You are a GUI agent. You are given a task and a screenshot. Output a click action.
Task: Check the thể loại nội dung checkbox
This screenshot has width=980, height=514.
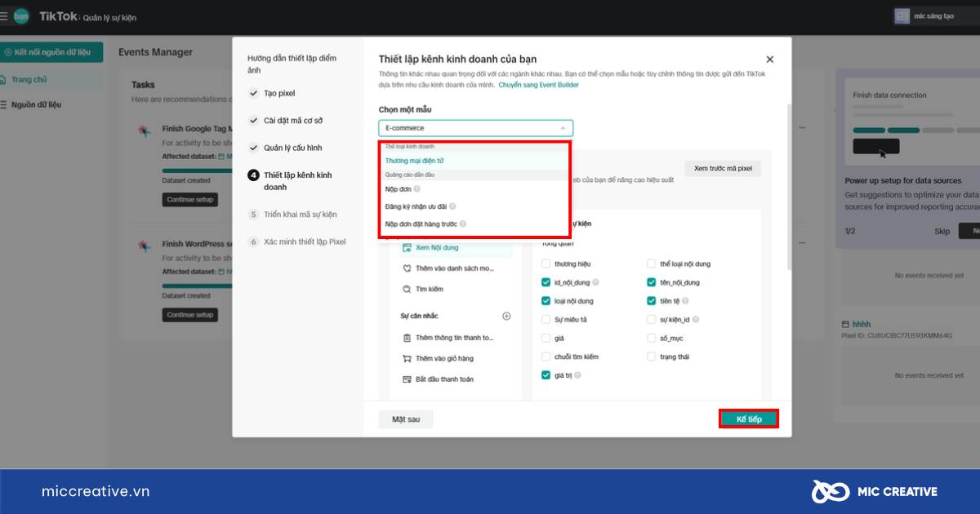pyautogui.click(x=652, y=264)
